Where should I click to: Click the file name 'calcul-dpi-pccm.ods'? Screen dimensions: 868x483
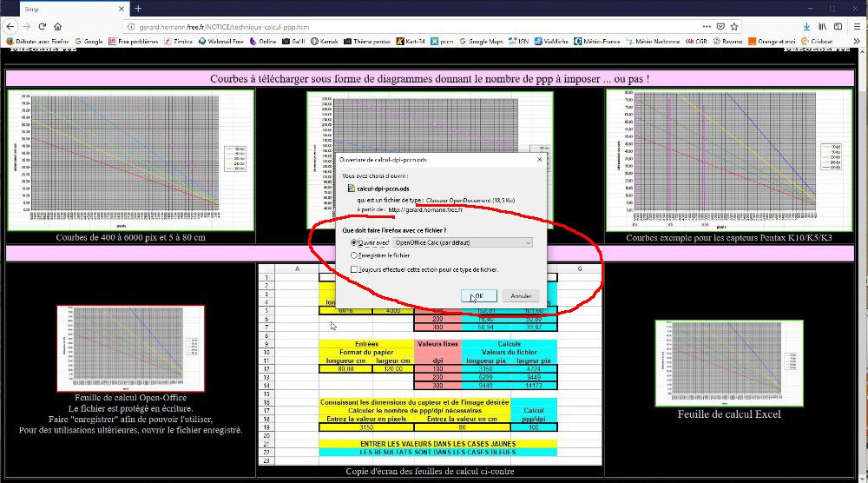[x=383, y=189]
